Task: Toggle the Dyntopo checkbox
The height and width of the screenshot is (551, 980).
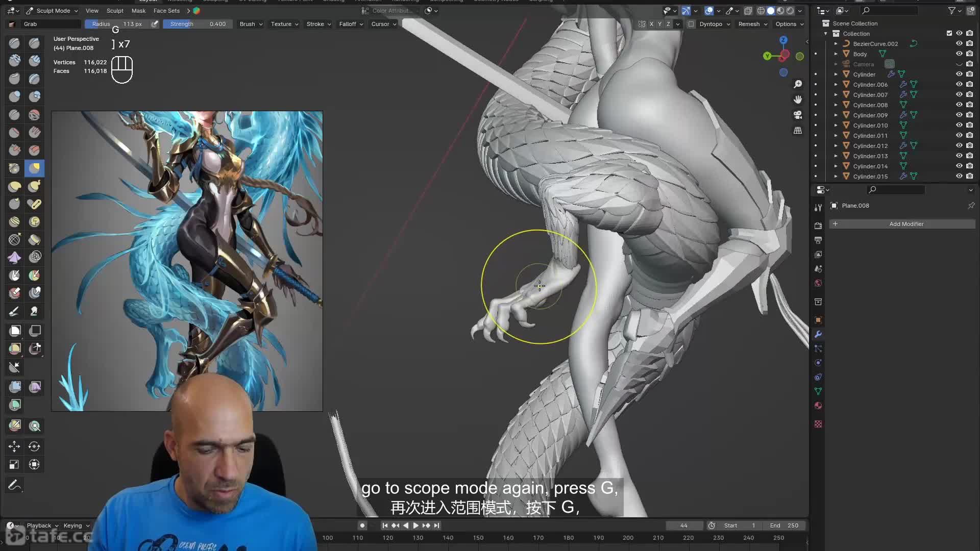Action: (x=691, y=24)
